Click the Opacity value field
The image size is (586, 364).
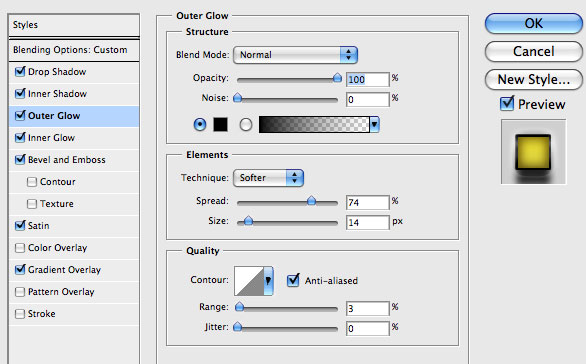pos(367,79)
